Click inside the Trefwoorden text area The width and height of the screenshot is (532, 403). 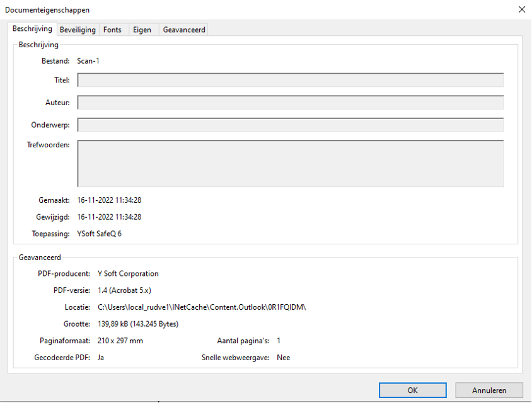[x=290, y=163]
